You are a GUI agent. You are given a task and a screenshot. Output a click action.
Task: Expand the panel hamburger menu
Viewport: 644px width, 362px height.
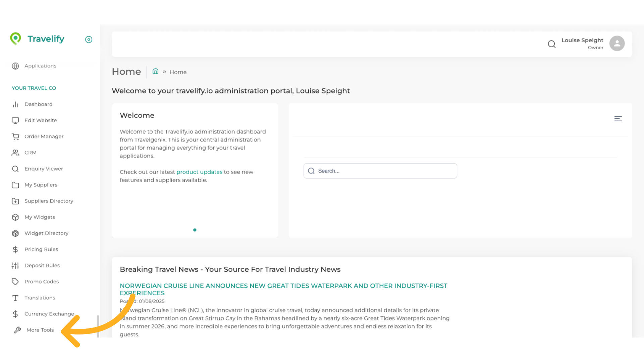[x=618, y=119]
